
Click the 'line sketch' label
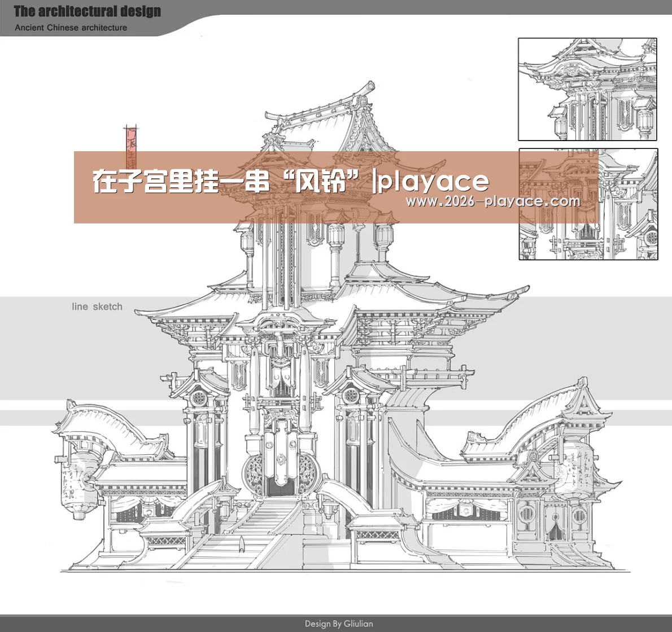[97, 306]
